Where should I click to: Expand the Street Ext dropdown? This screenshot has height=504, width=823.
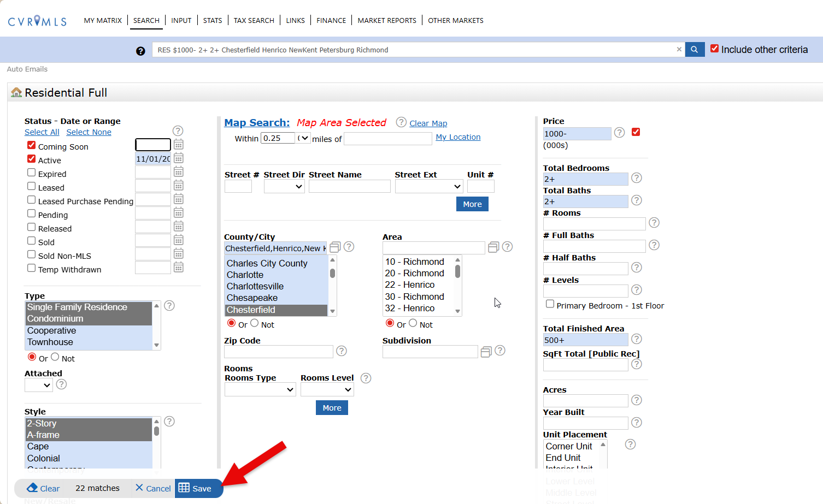click(x=429, y=187)
